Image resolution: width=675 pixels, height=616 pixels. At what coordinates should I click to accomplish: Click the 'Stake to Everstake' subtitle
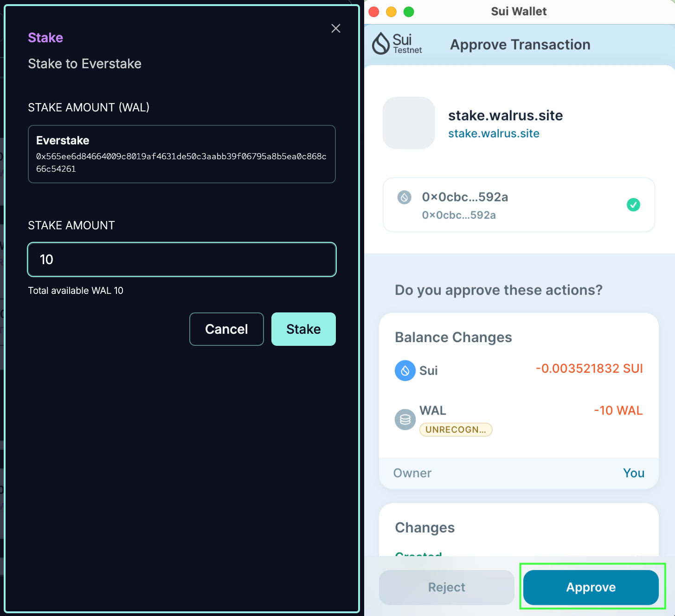click(x=84, y=64)
